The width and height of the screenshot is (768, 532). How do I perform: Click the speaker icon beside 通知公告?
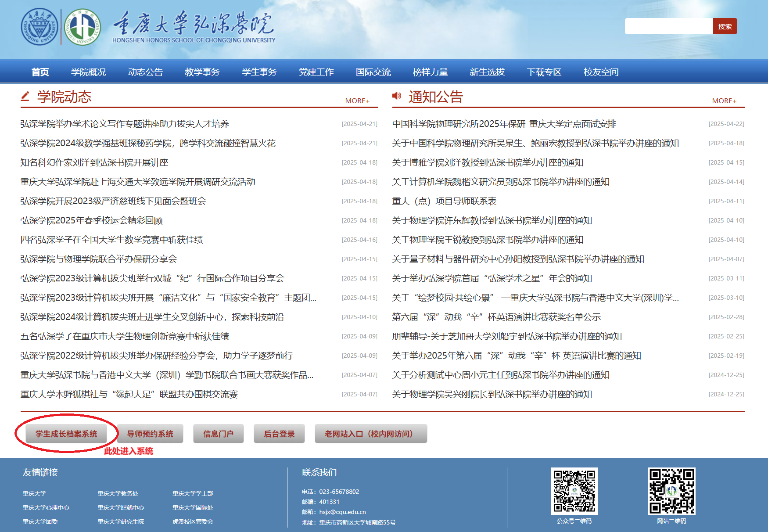[397, 96]
